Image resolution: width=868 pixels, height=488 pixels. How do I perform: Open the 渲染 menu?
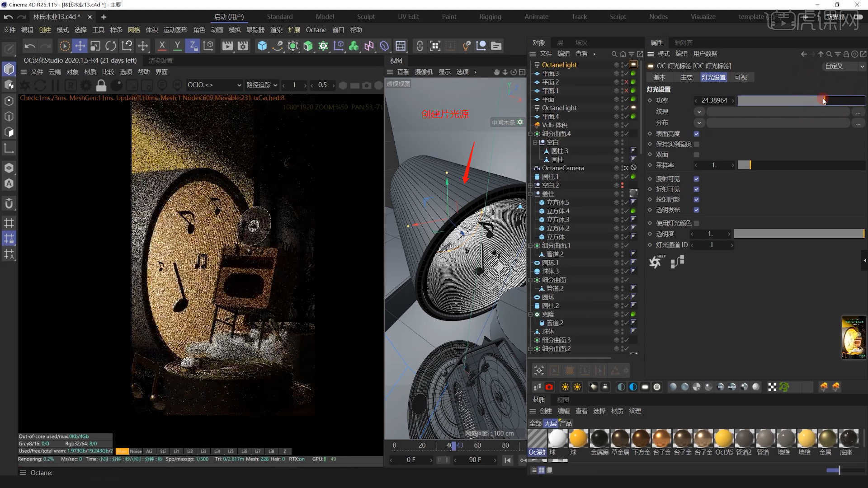tap(276, 30)
